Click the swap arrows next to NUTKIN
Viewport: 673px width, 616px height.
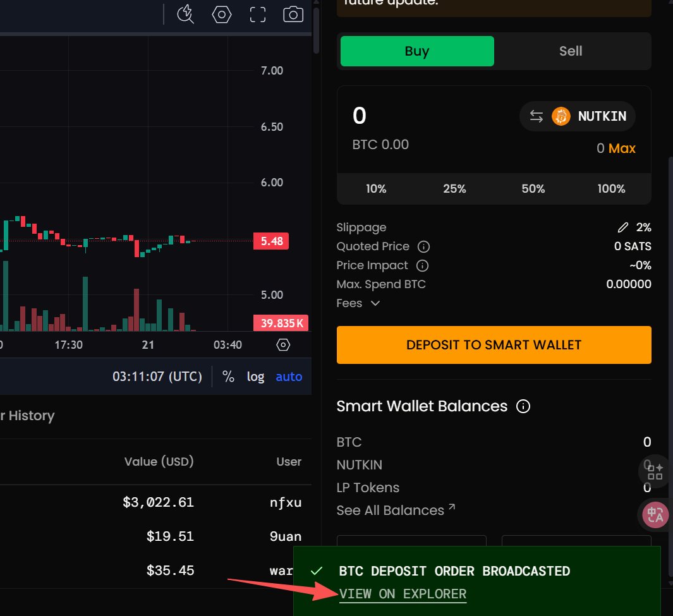(x=536, y=116)
